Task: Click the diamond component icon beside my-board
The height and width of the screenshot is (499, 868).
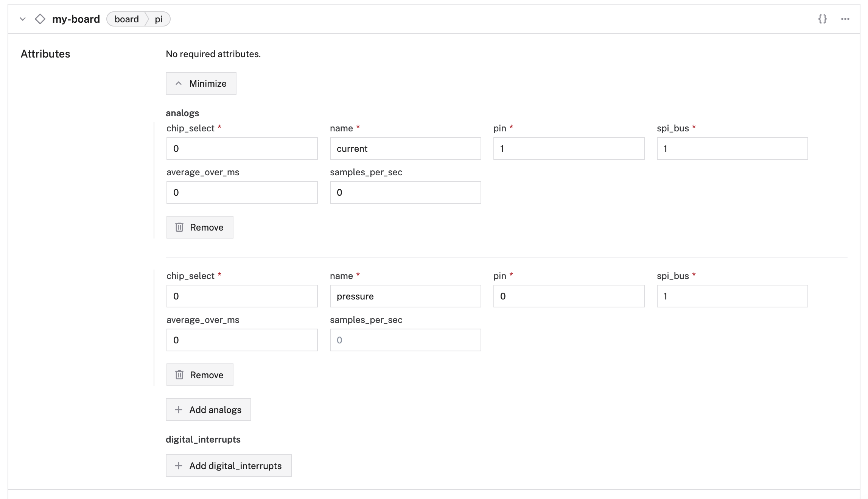Action: click(40, 19)
